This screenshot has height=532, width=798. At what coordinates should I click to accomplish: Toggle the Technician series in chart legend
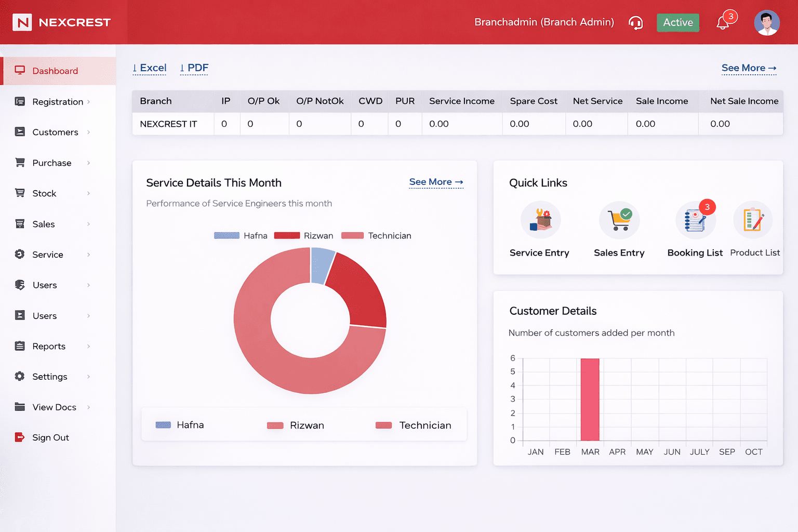click(376, 236)
